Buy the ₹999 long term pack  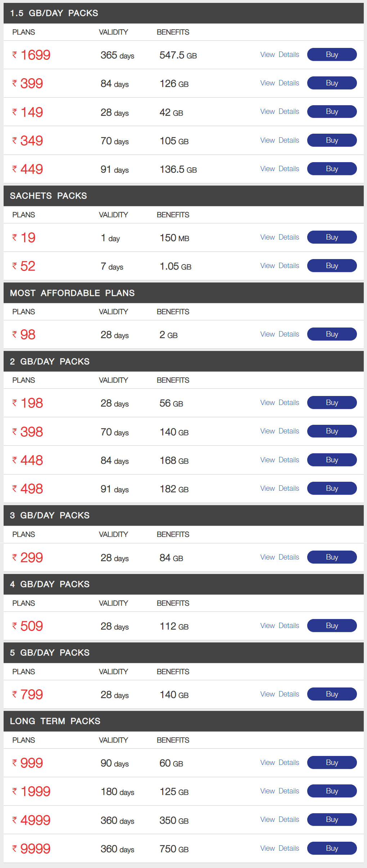(x=332, y=762)
